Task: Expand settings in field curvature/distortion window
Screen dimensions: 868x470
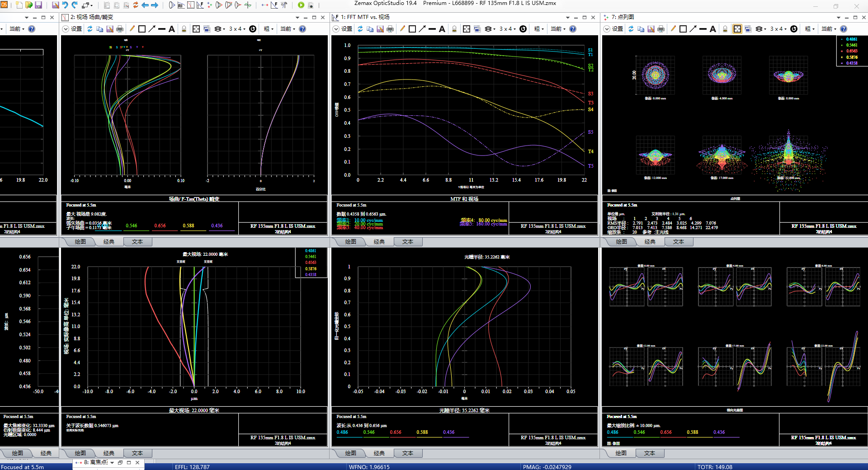Action: (x=66, y=29)
